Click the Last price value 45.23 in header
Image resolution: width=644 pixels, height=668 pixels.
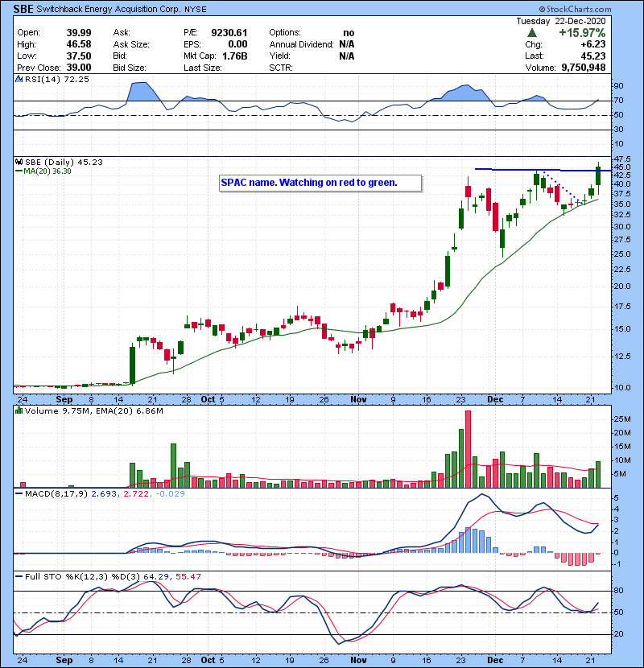coord(593,56)
